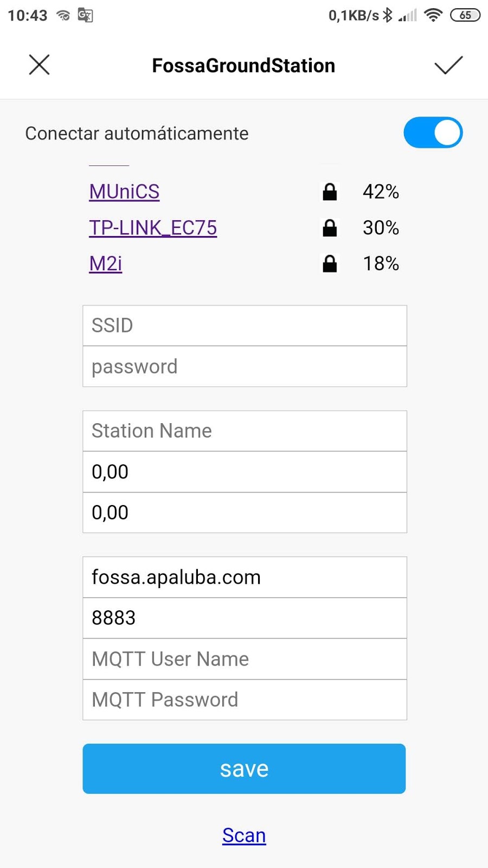Focus the MQTT Password field
The width and height of the screenshot is (488, 868).
point(245,700)
